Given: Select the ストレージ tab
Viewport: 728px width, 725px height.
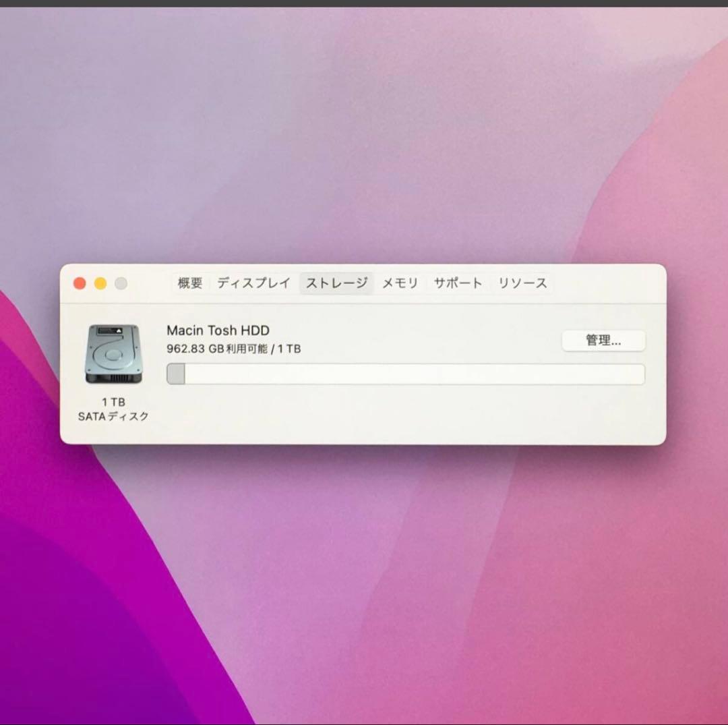Looking at the screenshot, I should pyautogui.click(x=336, y=283).
